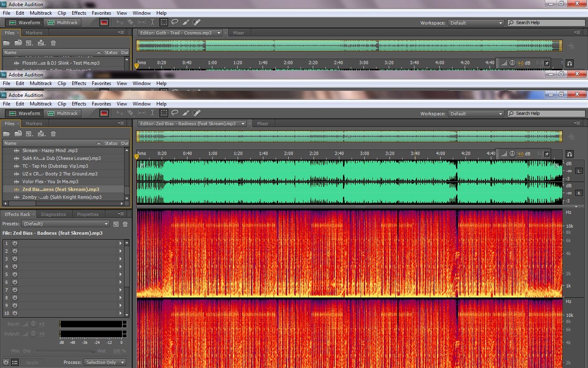Click Insert into Multitrack icon, Zed Bias window
Screen dimensions: 588x368
pyautogui.click(x=41, y=134)
